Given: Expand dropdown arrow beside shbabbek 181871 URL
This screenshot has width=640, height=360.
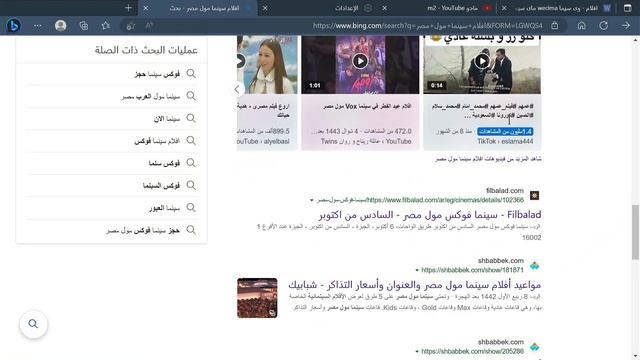Looking at the screenshot, I should click(417, 270).
